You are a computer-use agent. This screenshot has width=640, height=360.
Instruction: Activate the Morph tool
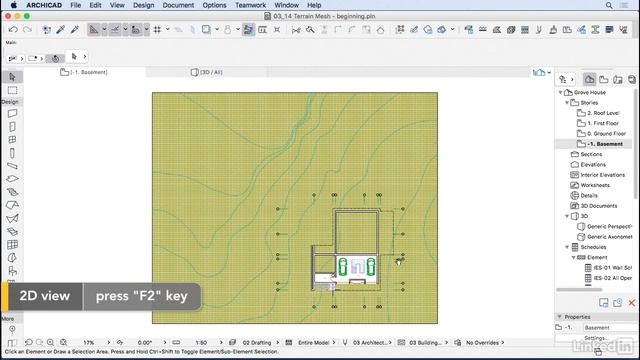(12, 258)
